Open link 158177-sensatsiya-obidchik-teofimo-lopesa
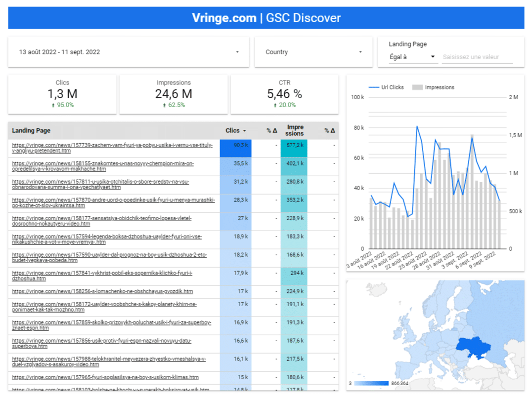This screenshot has height=399, width=532. point(102,221)
